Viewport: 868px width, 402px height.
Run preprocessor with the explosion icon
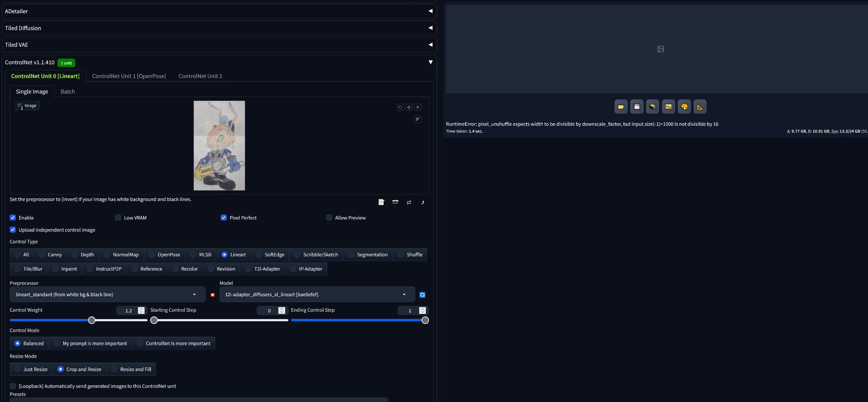coord(213,295)
